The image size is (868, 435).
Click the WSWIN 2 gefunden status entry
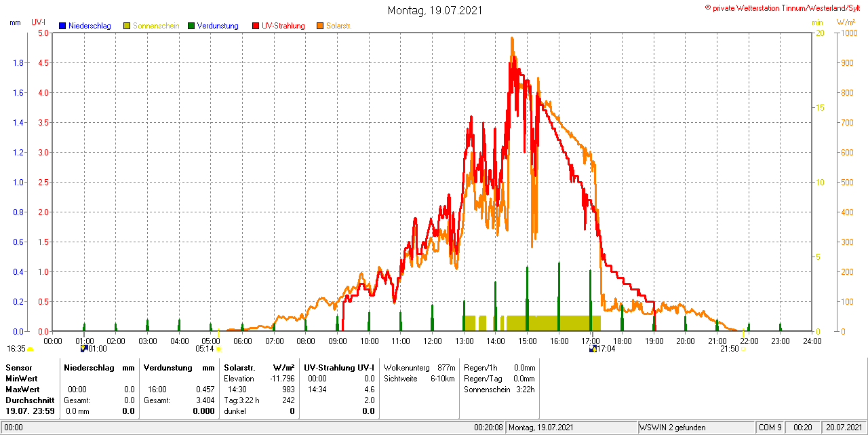673,428
